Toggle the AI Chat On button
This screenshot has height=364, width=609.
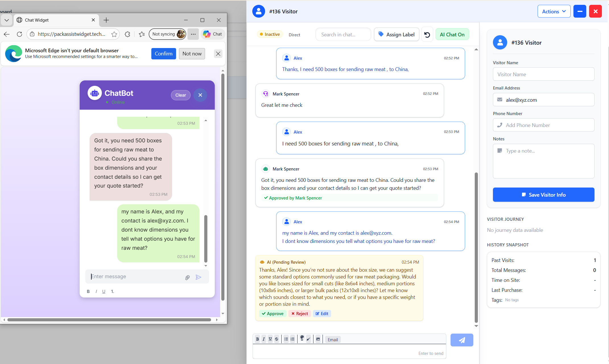(x=452, y=35)
